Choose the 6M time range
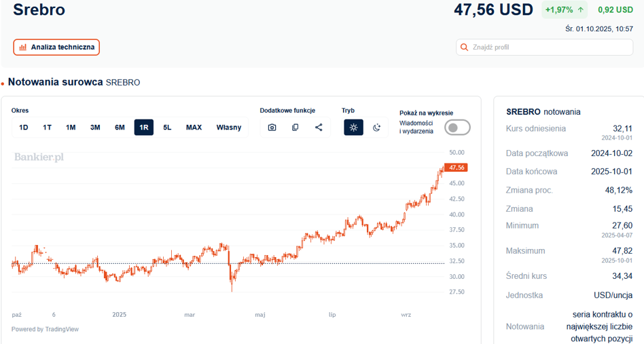Screen dimensions: 644x344 [x=120, y=128]
